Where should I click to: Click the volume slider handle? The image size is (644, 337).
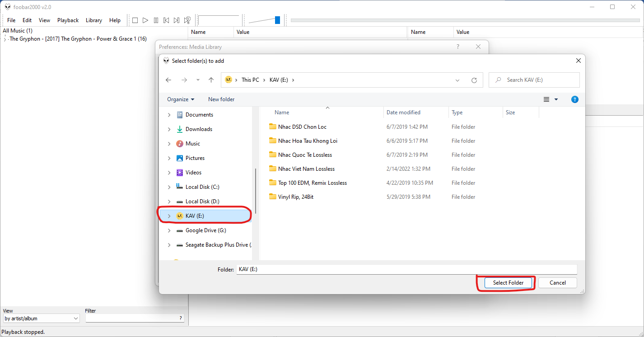[x=277, y=20]
